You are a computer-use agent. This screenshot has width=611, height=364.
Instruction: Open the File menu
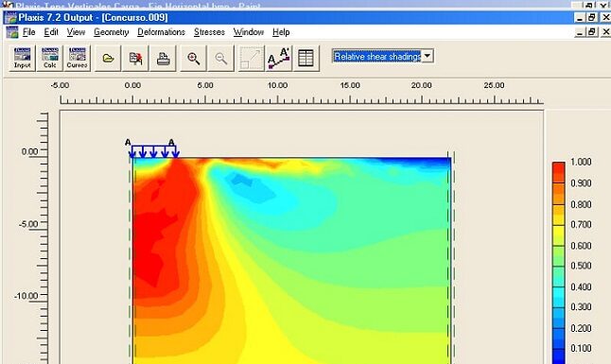tap(28, 32)
